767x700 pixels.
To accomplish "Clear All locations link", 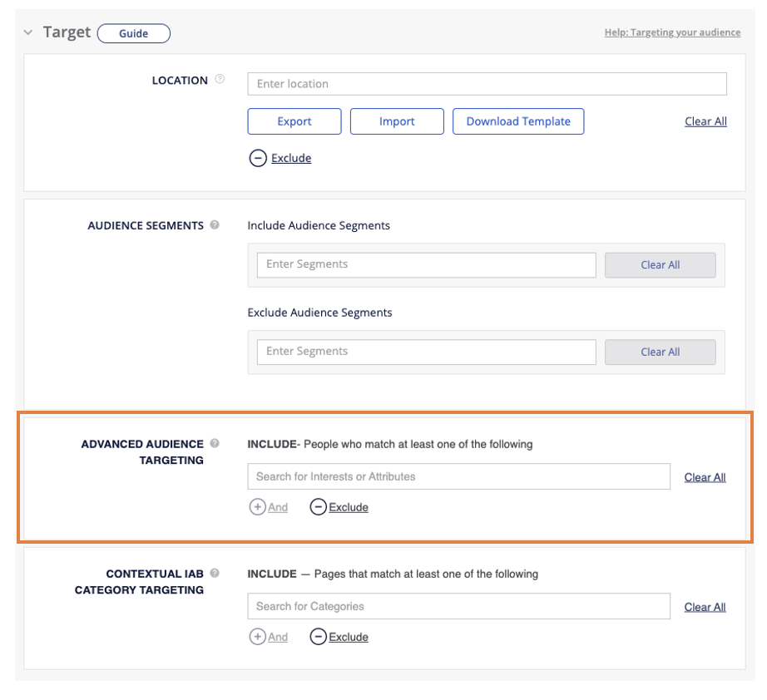I will coord(705,121).
